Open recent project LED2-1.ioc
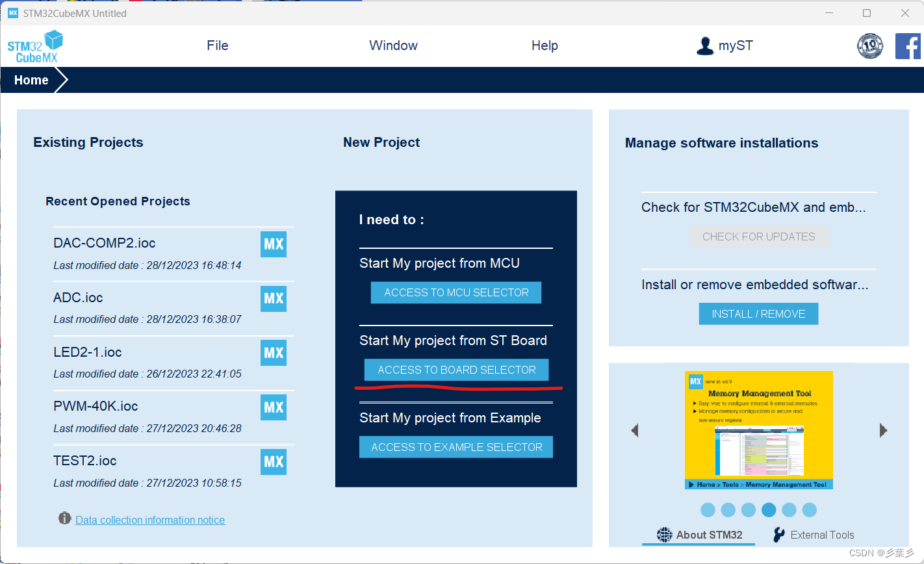 point(88,352)
